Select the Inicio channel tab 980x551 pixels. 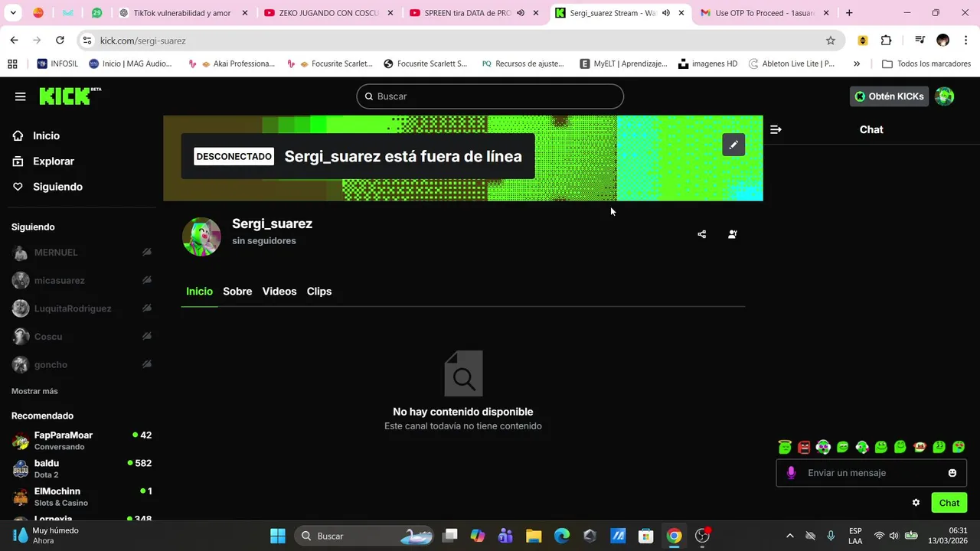pyautogui.click(x=199, y=292)
